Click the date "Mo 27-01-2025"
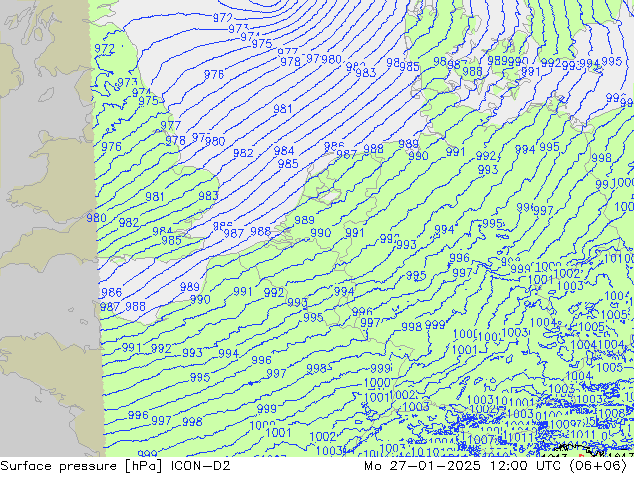Screen dimensions: 634x490 click(423, 466)
